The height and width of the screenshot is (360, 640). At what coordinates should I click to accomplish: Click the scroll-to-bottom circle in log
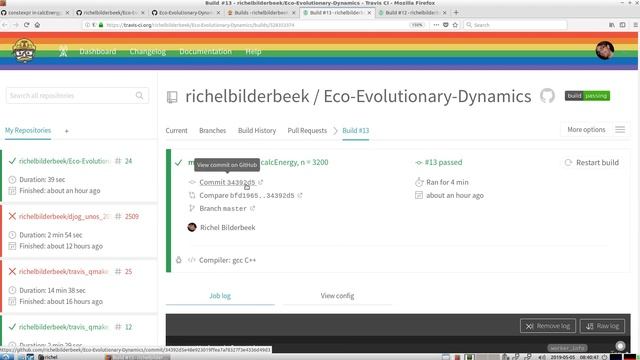(620, 346)
